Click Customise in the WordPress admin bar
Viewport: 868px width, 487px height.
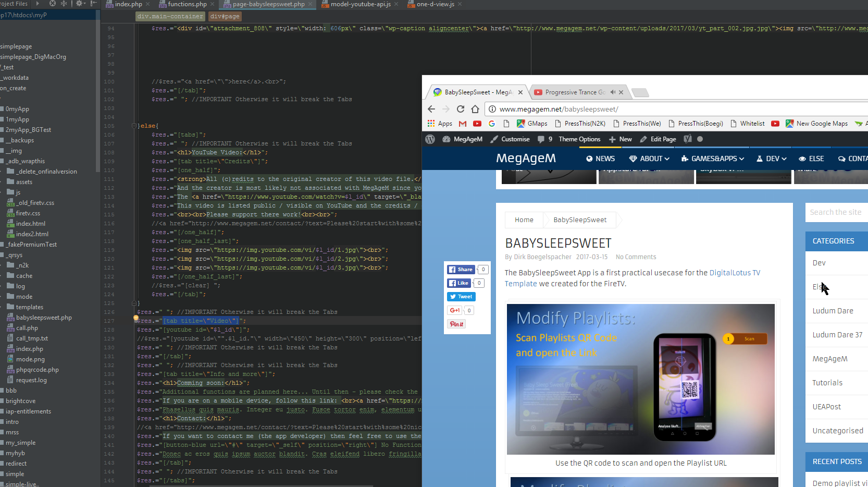(510, 139)
